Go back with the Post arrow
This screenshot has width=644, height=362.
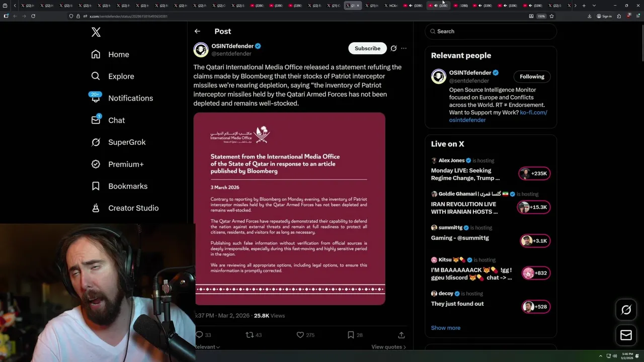(x=197, y=31)
